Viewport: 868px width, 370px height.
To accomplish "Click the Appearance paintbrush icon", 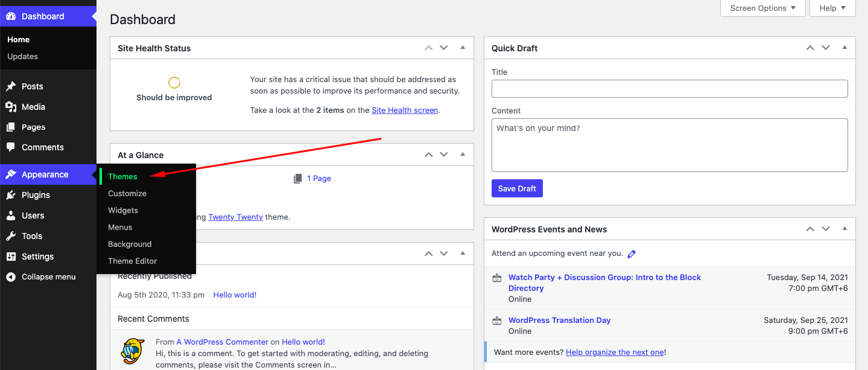I will 11,174.
